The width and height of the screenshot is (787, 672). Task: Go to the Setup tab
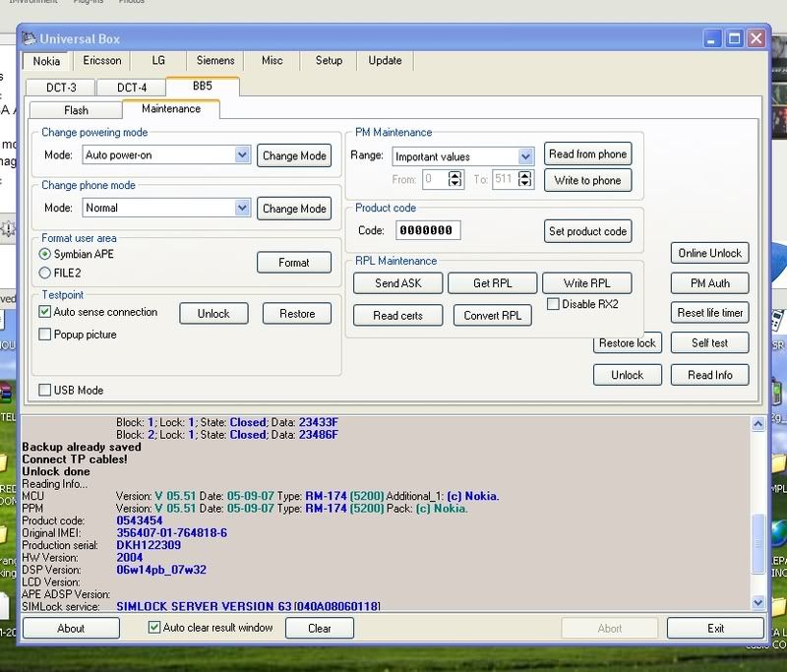tap(329, 61)
